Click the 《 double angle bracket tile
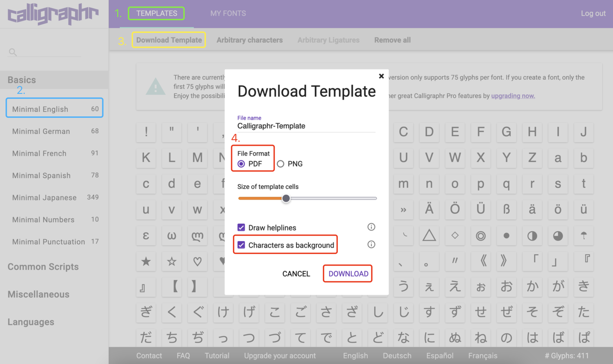 [480, 261]
